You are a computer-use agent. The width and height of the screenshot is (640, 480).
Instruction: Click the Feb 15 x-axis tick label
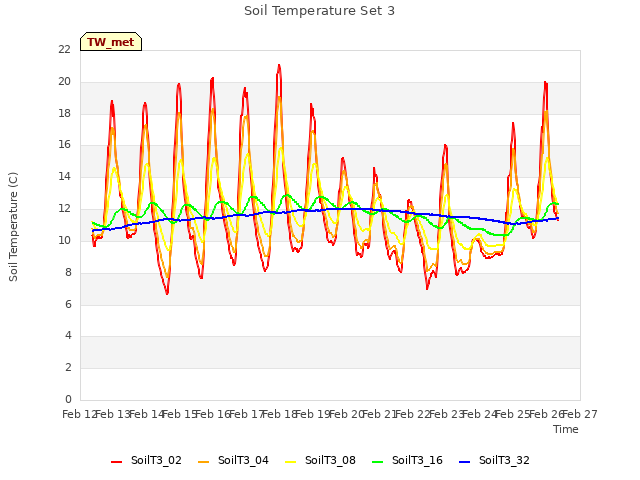pyautogui.click(x=180, y=414)
